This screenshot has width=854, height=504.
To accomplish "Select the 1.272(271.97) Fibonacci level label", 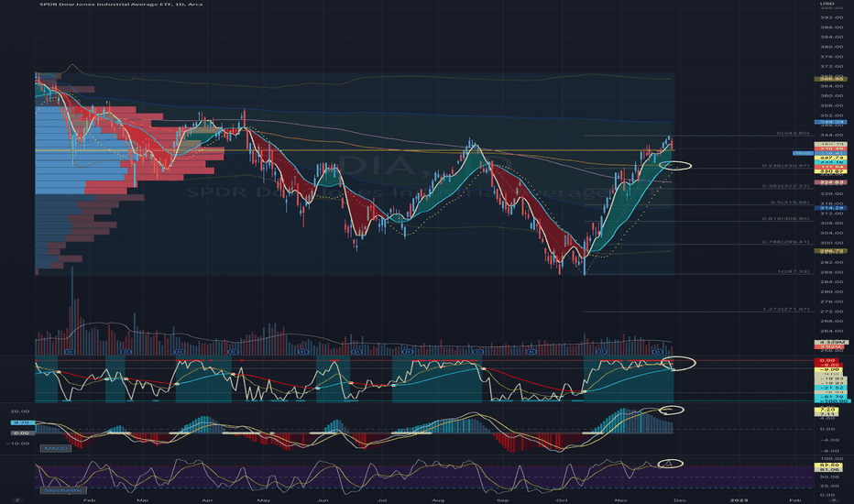I will (x=786, y=310).
